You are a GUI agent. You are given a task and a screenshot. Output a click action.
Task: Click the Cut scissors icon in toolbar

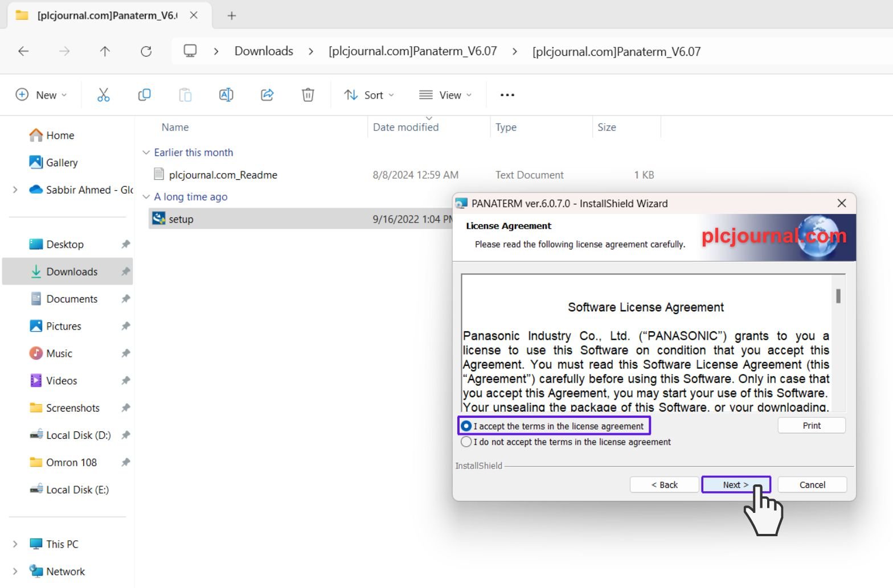(103, 95)
